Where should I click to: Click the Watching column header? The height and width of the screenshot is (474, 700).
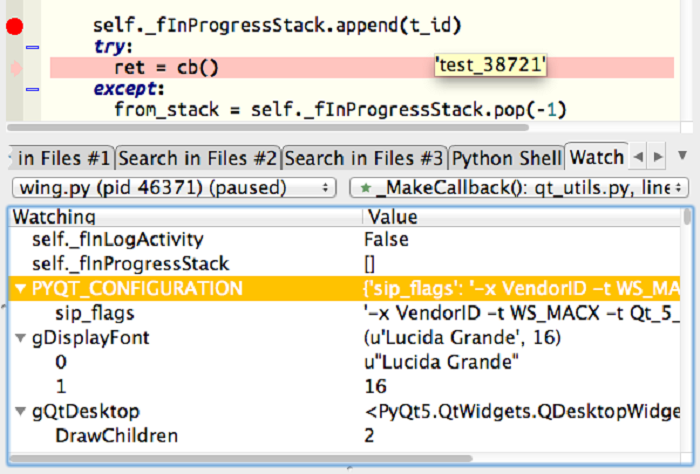(185, 217)
